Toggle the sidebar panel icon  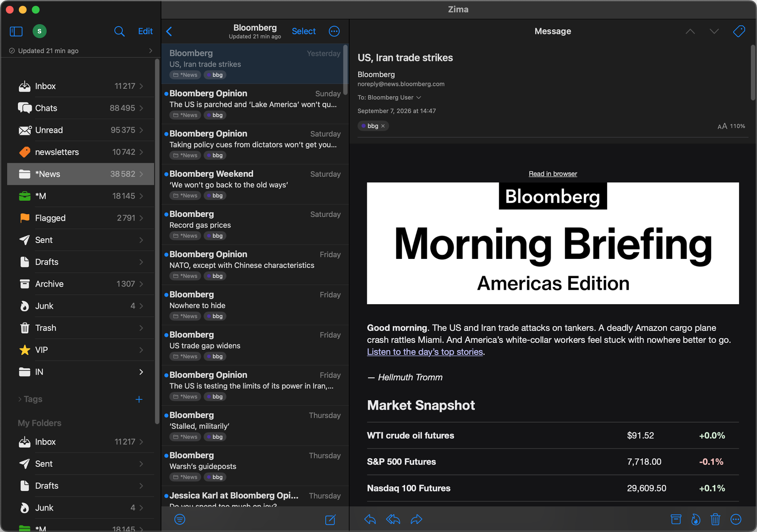point(16,31)
